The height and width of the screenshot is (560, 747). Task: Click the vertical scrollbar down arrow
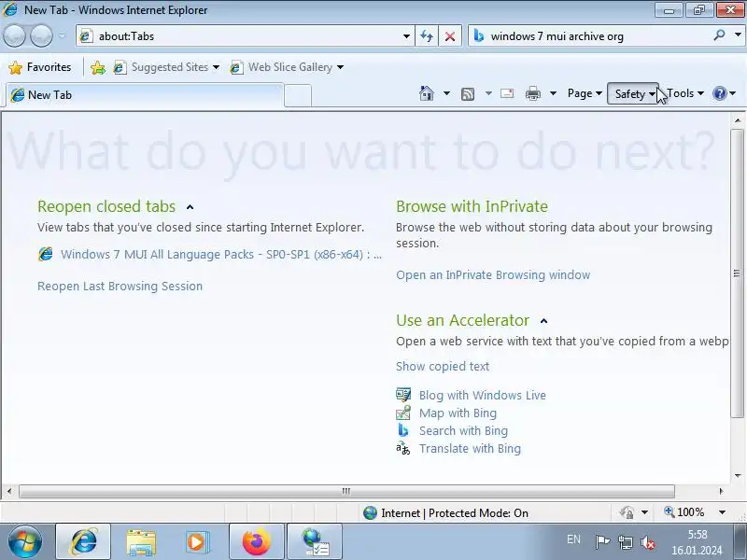[x=738, y=476]
